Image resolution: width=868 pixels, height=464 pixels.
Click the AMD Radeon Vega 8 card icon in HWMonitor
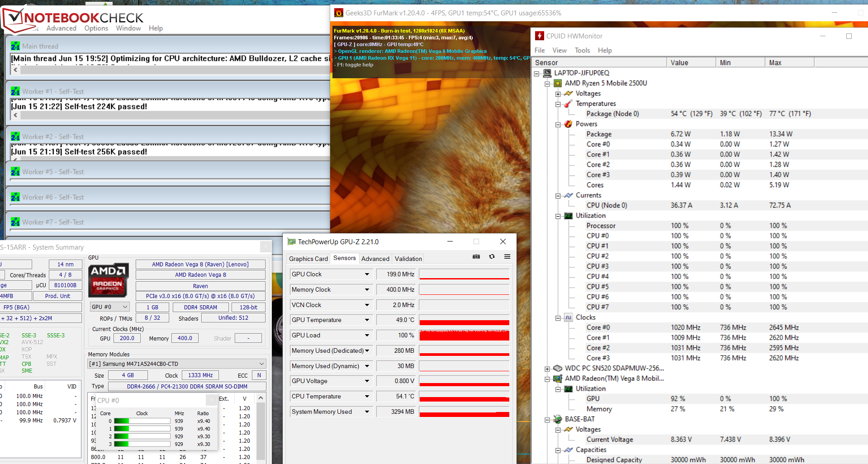[x=558, y=379]
